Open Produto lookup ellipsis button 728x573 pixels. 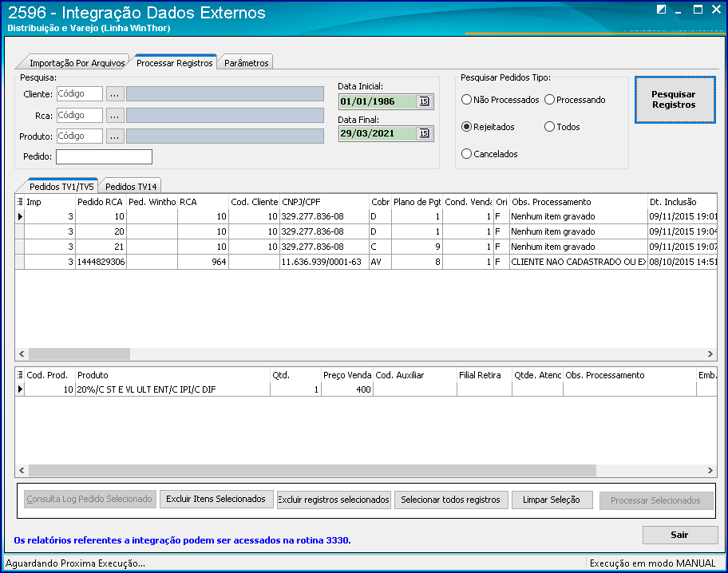[x=115, y=136]
